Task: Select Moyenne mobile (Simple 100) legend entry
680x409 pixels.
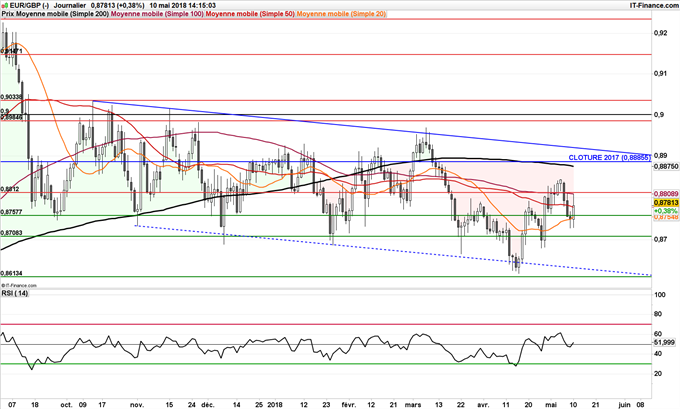Action: (157, 14)
